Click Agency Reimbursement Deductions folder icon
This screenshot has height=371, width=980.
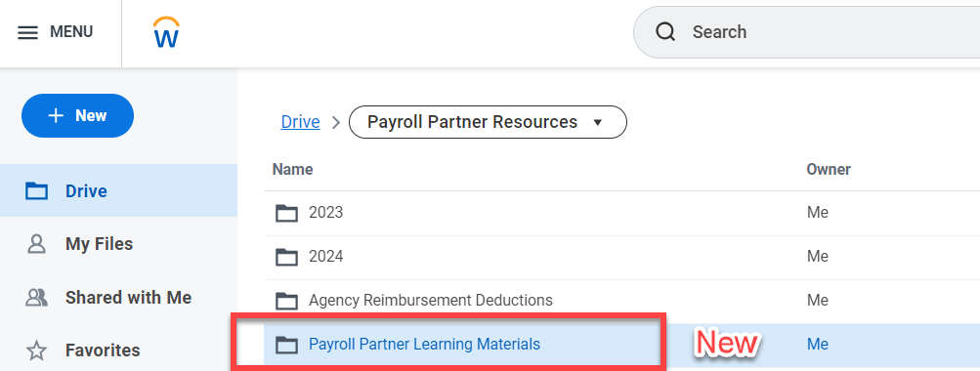point(287,301)
